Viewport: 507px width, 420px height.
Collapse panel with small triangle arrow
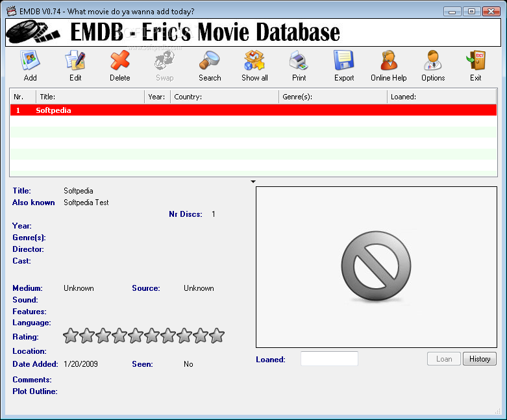253,182
